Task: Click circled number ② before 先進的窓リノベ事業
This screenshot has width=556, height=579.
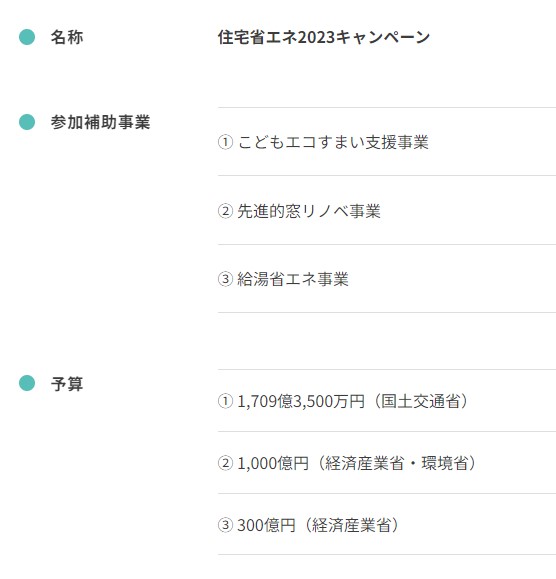Action: 225,211
